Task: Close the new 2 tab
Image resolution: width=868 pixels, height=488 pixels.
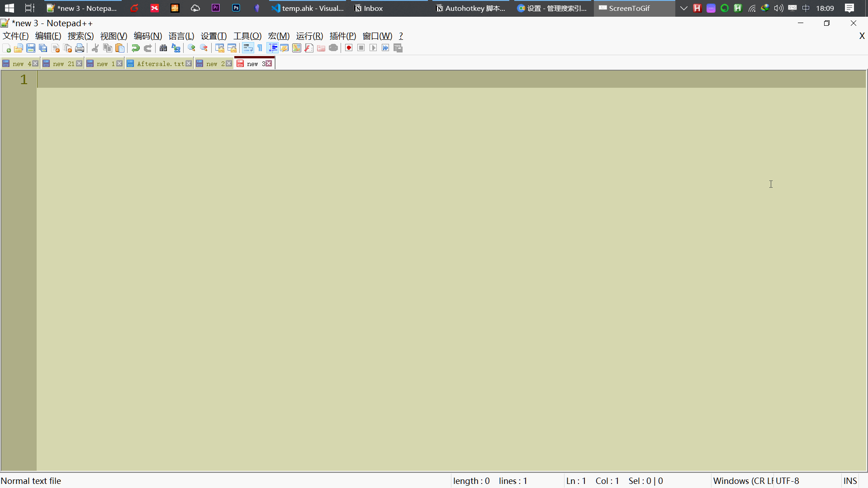Action: click(x=229, y=64)
